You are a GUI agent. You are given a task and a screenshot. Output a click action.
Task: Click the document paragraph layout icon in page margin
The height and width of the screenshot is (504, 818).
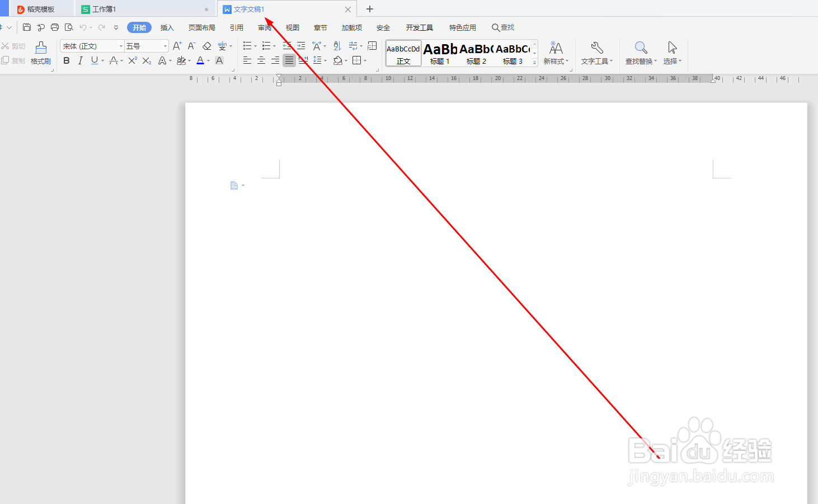[234, 185]
